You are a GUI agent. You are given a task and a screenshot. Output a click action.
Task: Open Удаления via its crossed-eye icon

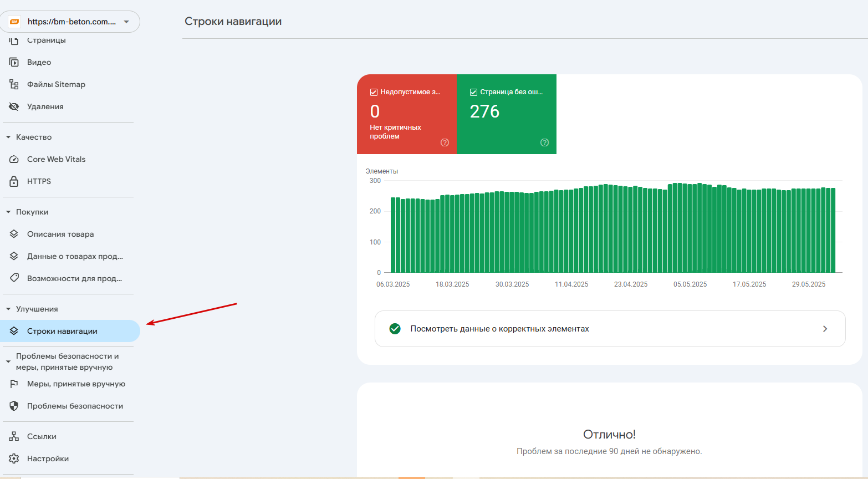tap(14, 106)
